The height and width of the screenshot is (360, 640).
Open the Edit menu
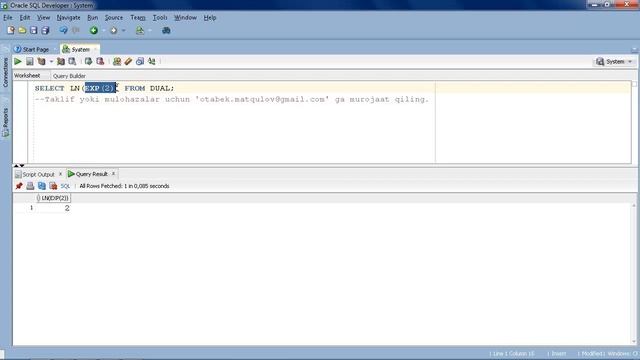point(25,18)
